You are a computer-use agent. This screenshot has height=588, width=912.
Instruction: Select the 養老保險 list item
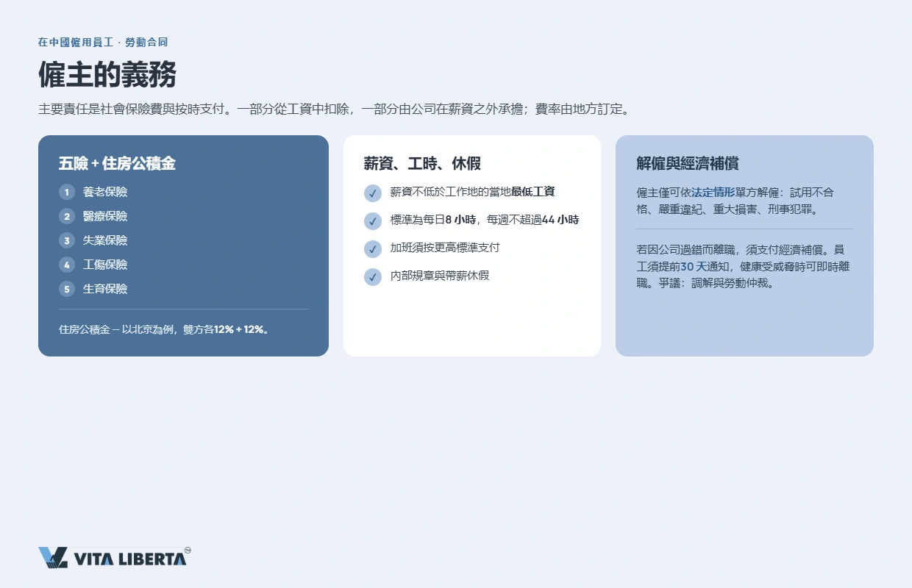coord(105,192)
